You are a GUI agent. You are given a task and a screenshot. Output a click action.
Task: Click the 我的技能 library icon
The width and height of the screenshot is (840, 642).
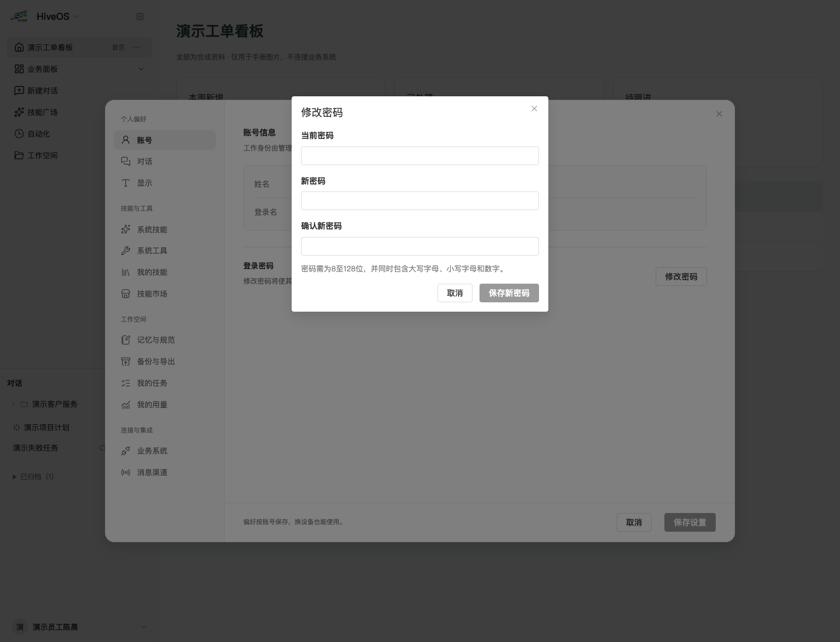(x=125, y=272)
